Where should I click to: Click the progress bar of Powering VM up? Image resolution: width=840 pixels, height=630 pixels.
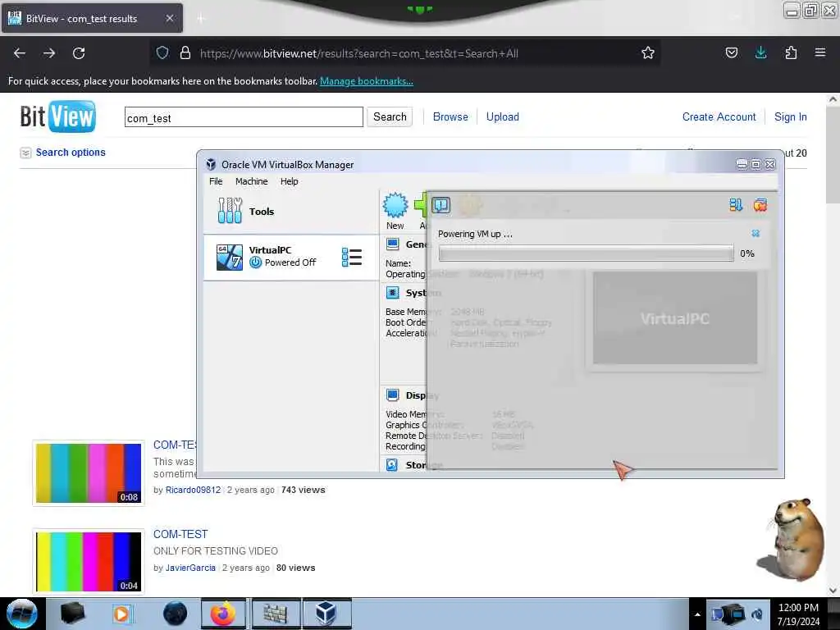pyautogui.click(x=586, y=253)
